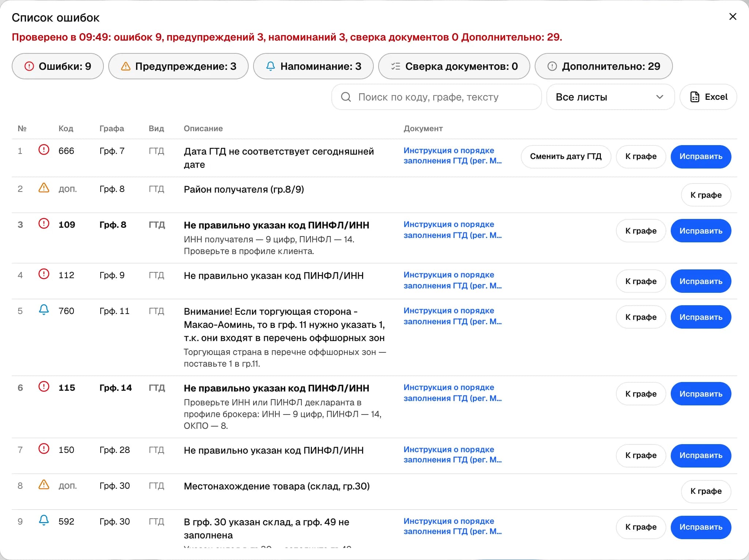Click the red error icon next to code 150
749x560 pixels.
click(x=44, y=449)
